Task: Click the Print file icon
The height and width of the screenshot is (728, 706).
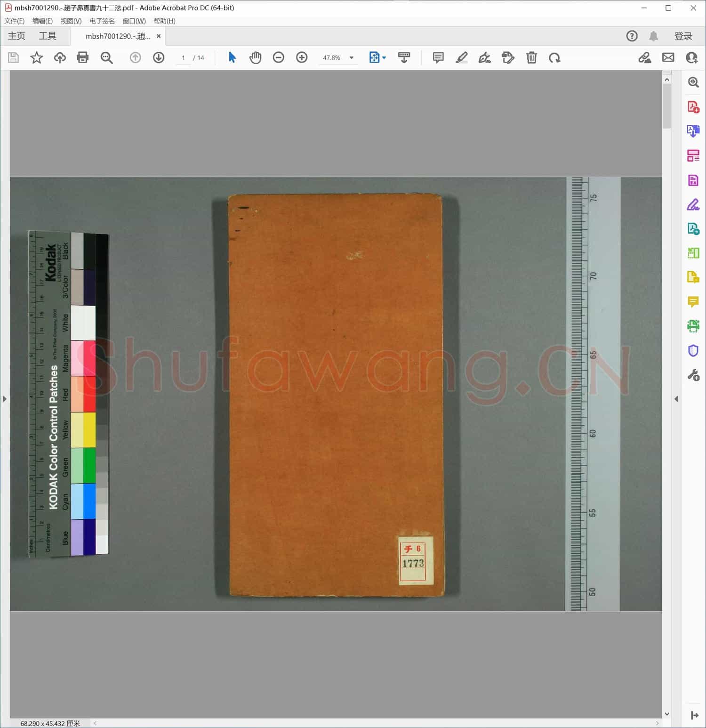Action: [83, 57]
